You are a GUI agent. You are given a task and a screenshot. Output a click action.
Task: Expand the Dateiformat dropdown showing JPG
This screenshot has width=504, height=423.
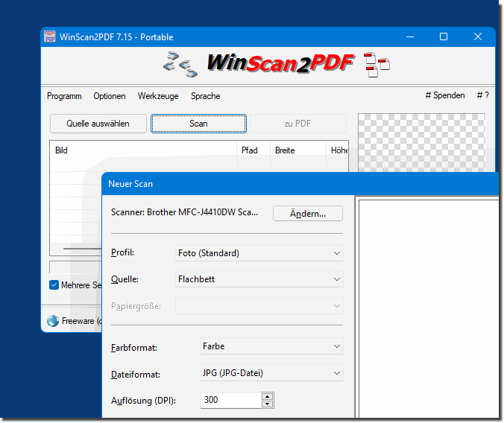pyautogui.click(x=271, y=373)
